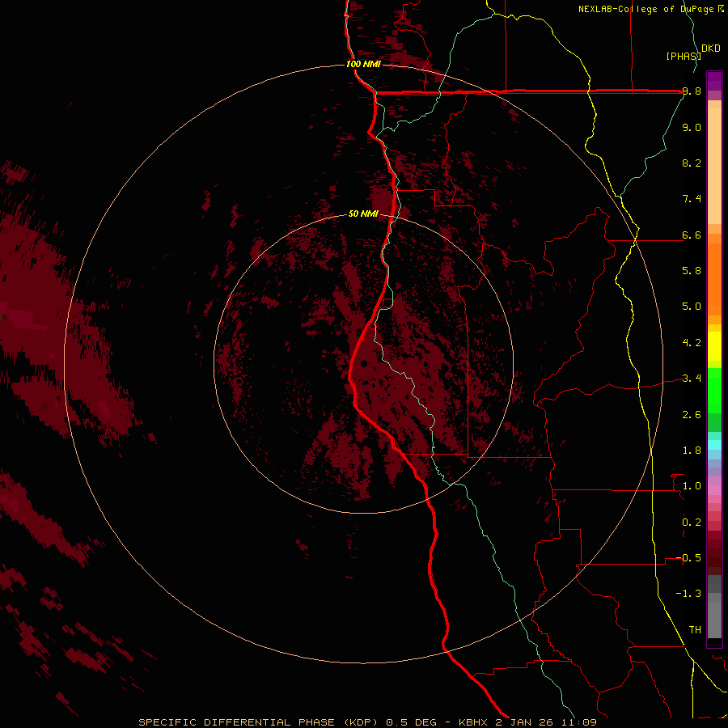Screen dimensions: 728x728
Task: Click the 7.4 scale value
Action: pyautogui.click(x=692, y=199)
